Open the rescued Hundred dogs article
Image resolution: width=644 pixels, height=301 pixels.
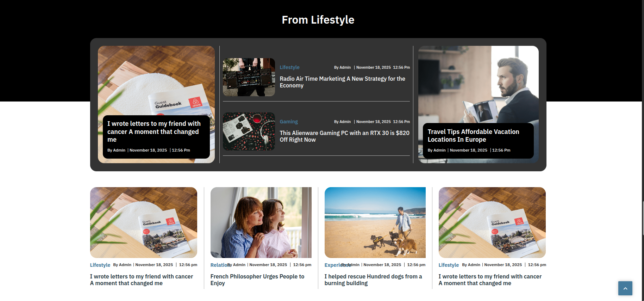[x=373, y=280]
